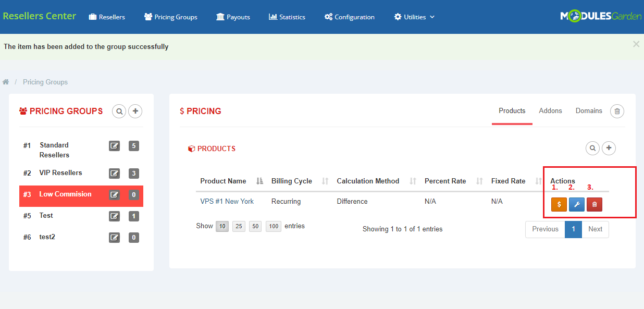The width and height of the screenshot is (644, 309).
Task: Delete VPS #1 New York product from group
Action: (x=595, y=204)
